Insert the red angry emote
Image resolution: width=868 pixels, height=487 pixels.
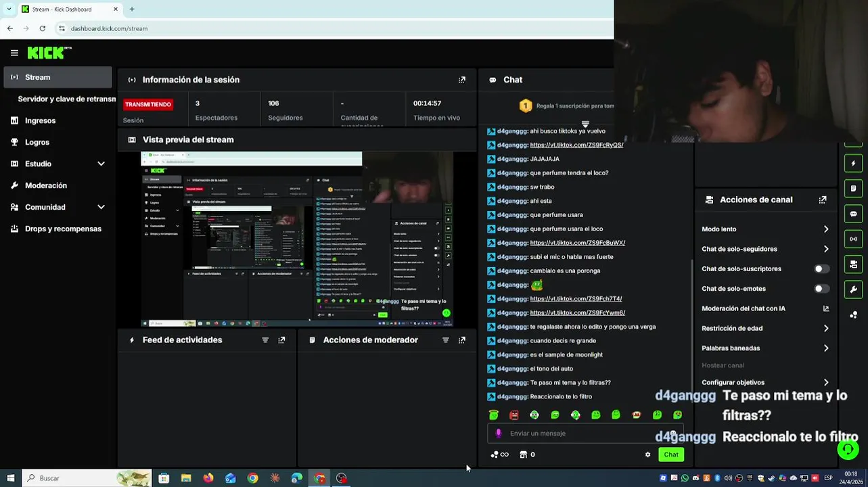click(x=514, y=415)
